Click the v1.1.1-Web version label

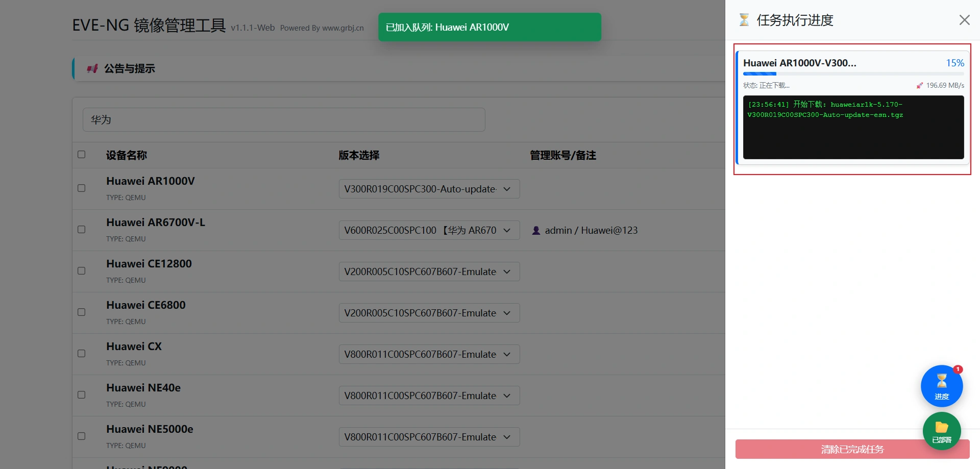coord(253,28)
